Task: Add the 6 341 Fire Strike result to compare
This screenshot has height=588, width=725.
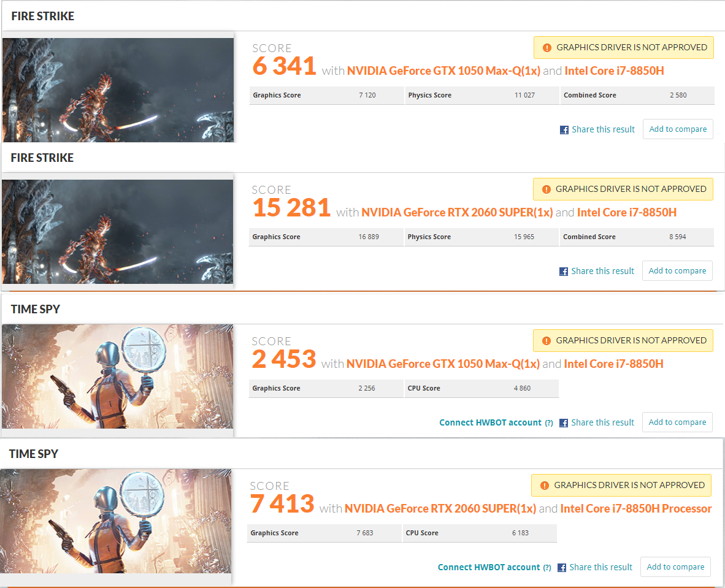Action: point(678,129)
